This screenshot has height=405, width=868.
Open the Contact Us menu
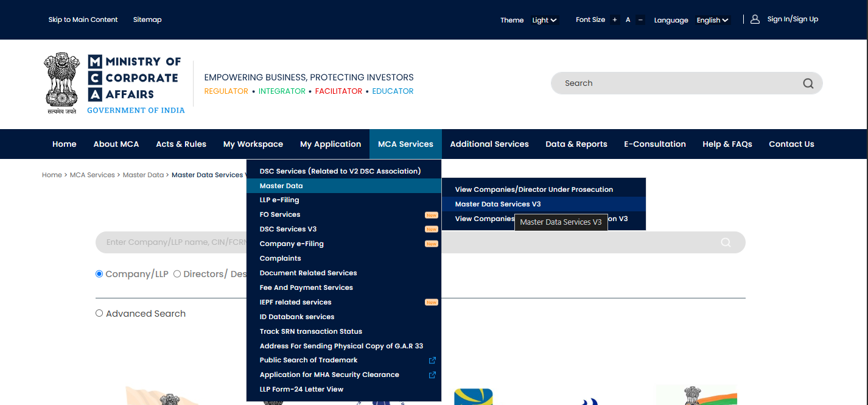pyautogui.click(x=791, y=144)
